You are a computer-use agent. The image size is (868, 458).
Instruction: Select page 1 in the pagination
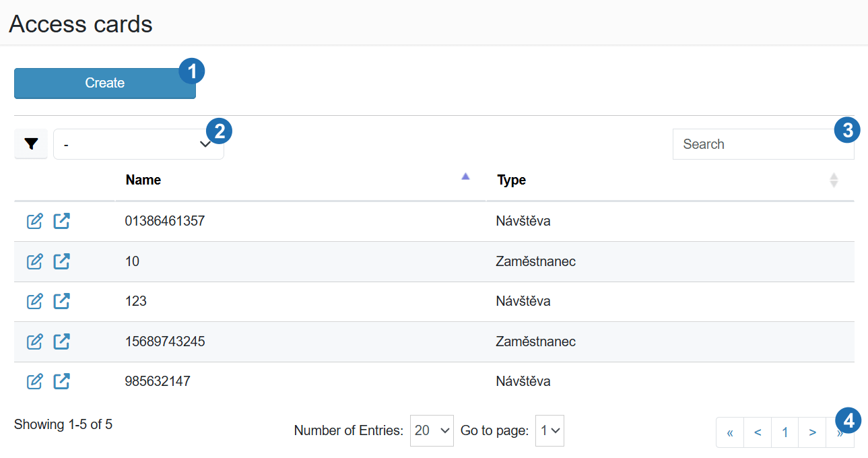pos(784,432)
